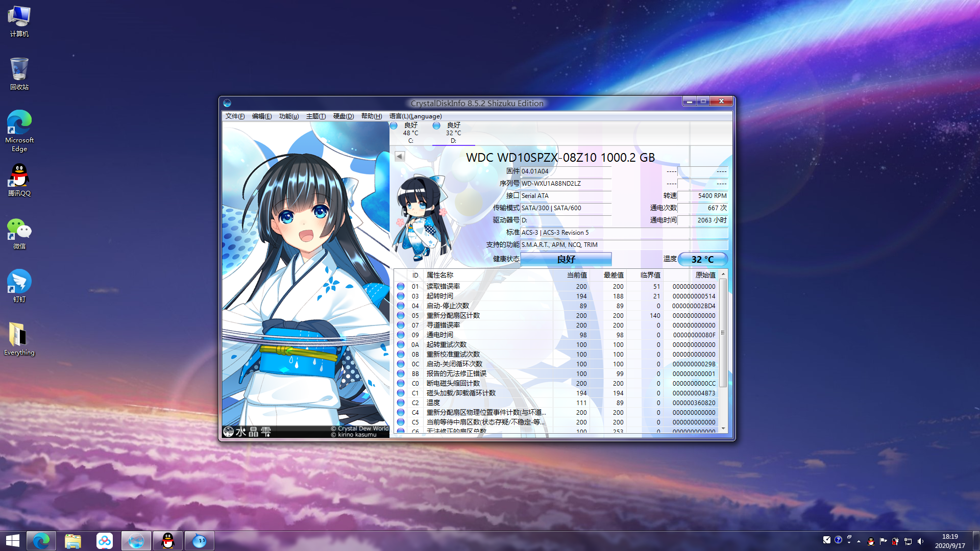Click the supported features S.M.A.R.T. field

[x=624, y=245]
